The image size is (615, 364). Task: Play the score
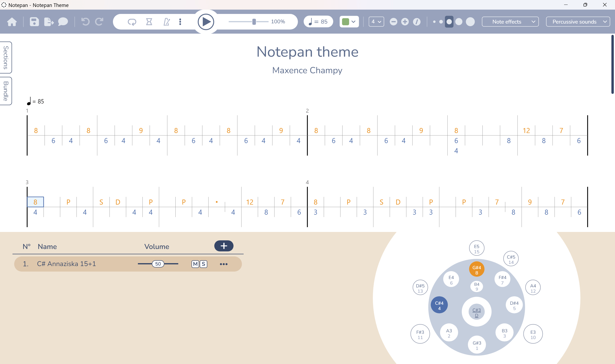point(206,22)
